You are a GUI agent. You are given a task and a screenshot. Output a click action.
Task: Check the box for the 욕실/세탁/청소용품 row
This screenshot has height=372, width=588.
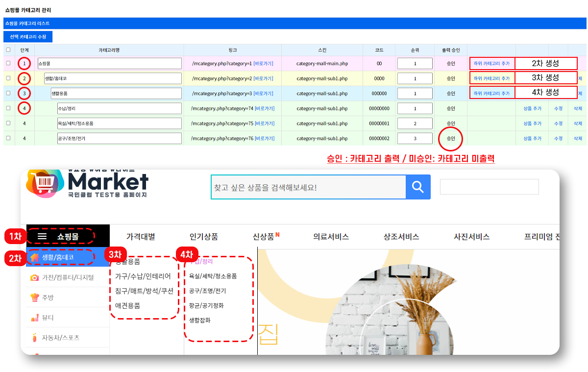pyautogui.click(x=8, y=123)
